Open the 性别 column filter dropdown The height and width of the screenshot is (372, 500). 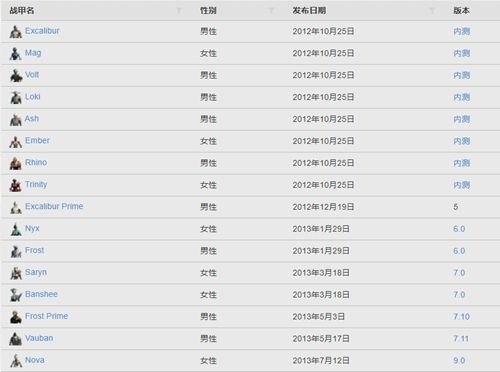coord(271,11)
